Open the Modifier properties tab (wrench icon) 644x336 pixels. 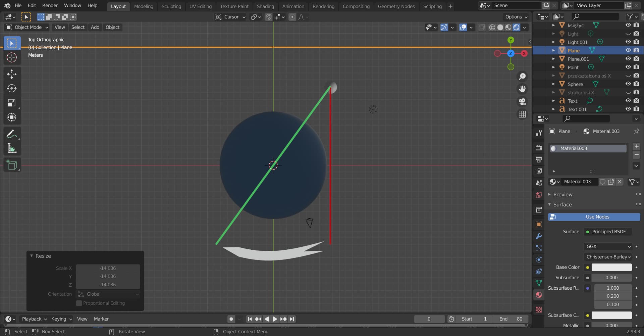point(539,236)
